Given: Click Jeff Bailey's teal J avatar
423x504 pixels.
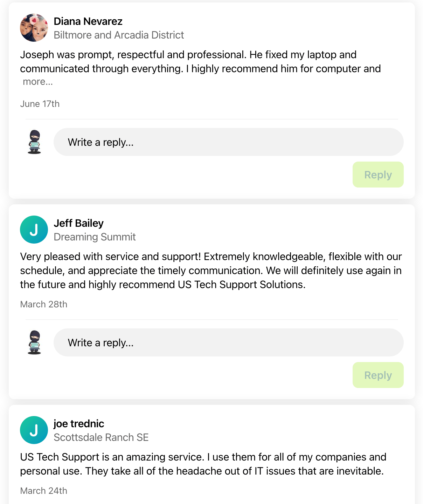Looking at the screenshot, I should [34, 230].
